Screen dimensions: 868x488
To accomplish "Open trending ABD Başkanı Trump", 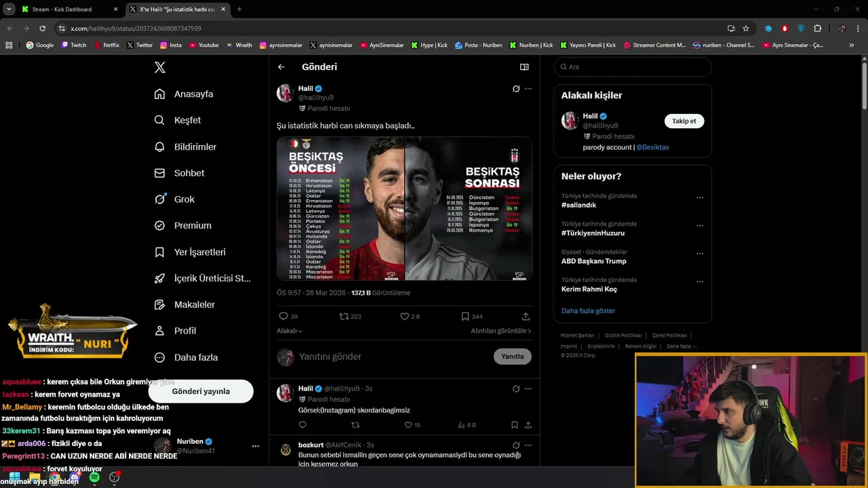I will coord(593,261).
